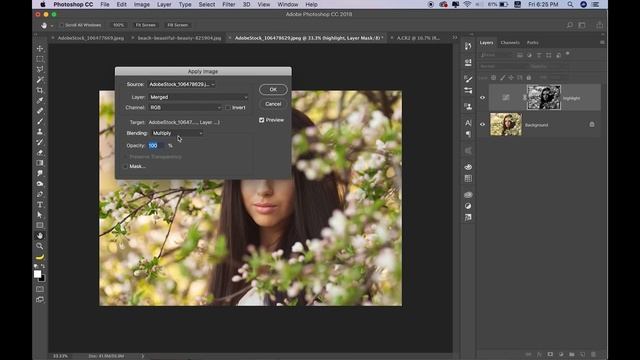The width and height of the screenshot is (640, 360).
Task: Switch to the Paths tab
Action: (x=532, y=42)
